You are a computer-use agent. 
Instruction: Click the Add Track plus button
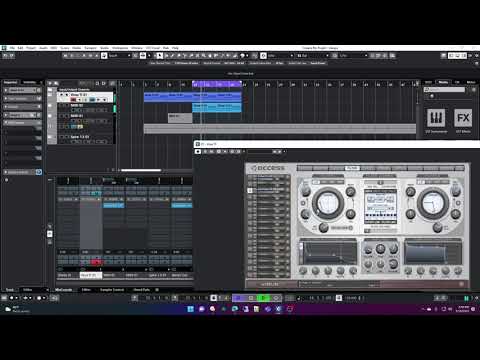50,83
